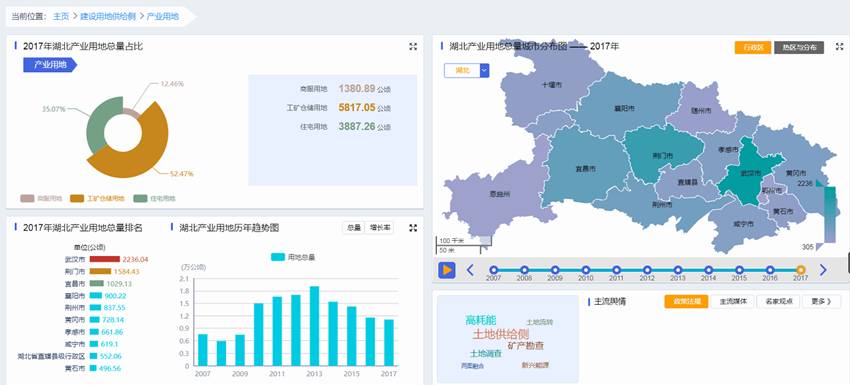Switch to the 热区与分布 map view
The height and width of the screenshot is (385, 850).
click(x=799, y=47)
